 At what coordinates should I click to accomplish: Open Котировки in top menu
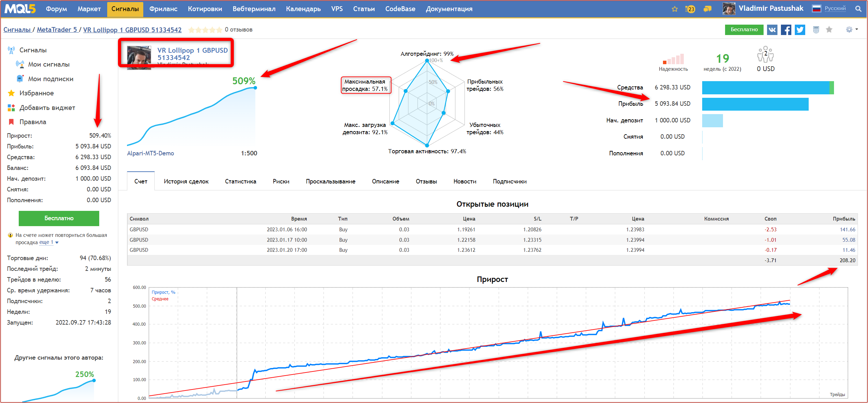[205, 9]
